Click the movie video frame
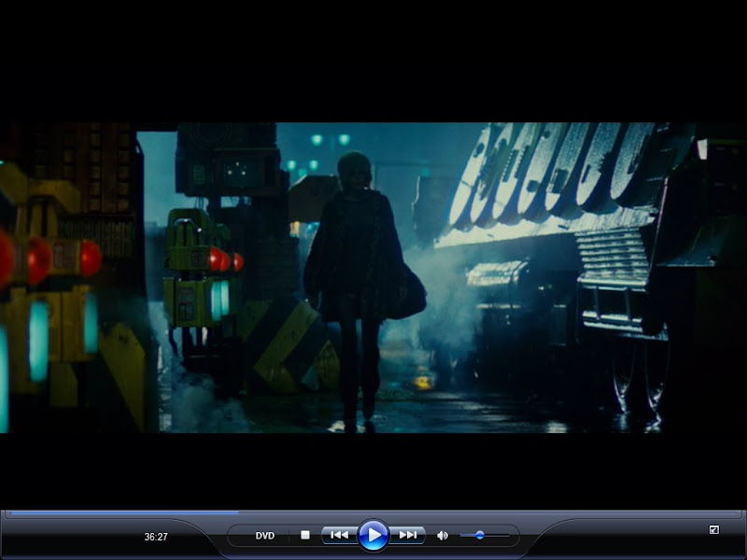This screenshot has height=560, width=747. point(373,277)
